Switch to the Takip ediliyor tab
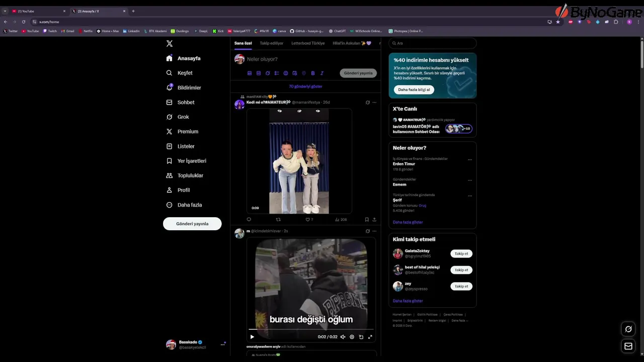 (272, 43)
